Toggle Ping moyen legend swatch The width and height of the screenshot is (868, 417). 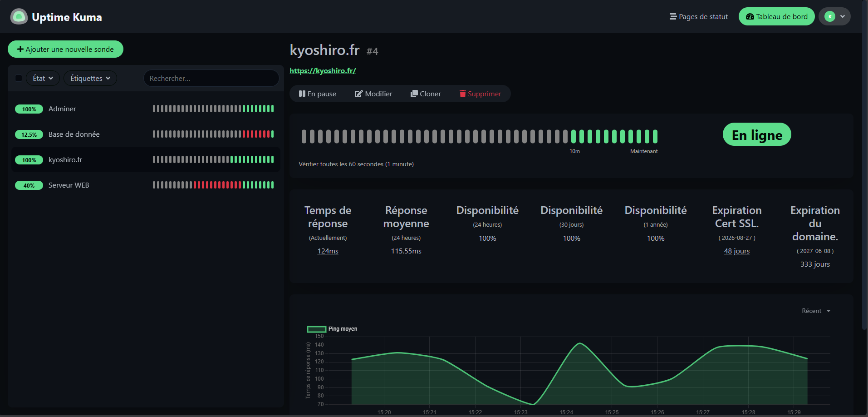coord(317,329)
